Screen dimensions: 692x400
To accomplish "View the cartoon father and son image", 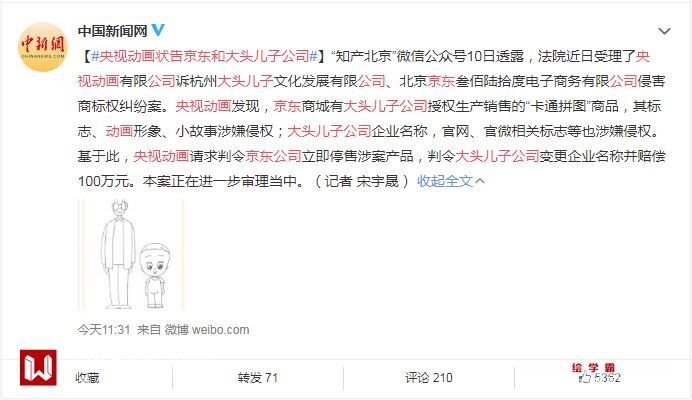I will 131,255.
